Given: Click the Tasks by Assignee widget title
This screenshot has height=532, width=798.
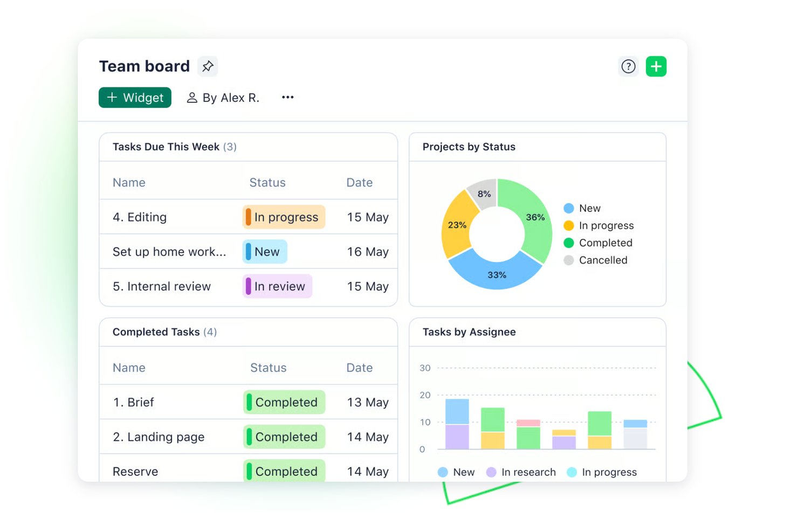Looking at the screenshot, I should tap(469, 332).
